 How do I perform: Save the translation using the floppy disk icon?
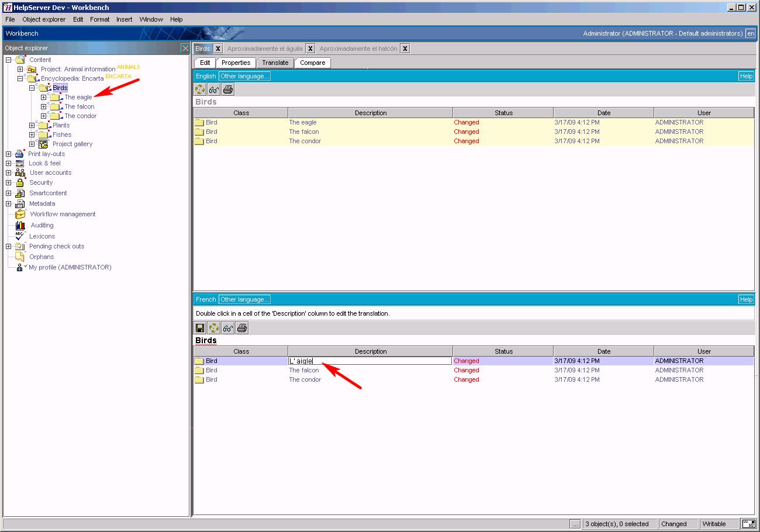[x=199, y=327]
